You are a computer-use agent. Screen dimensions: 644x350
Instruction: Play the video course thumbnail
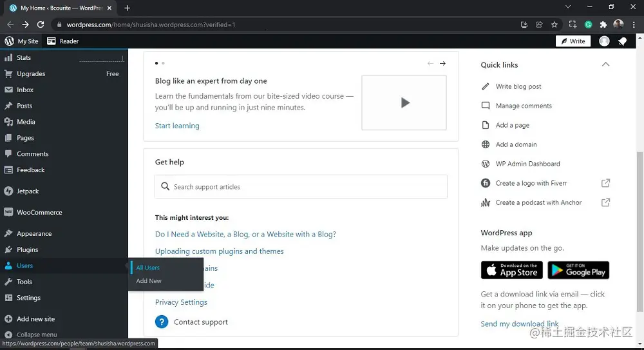coord(404,102)
